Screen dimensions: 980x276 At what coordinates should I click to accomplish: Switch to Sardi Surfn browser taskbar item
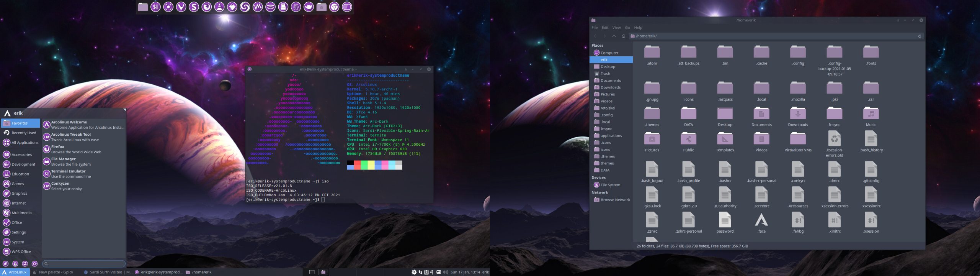pyautogui.click(x=108, y=272)
